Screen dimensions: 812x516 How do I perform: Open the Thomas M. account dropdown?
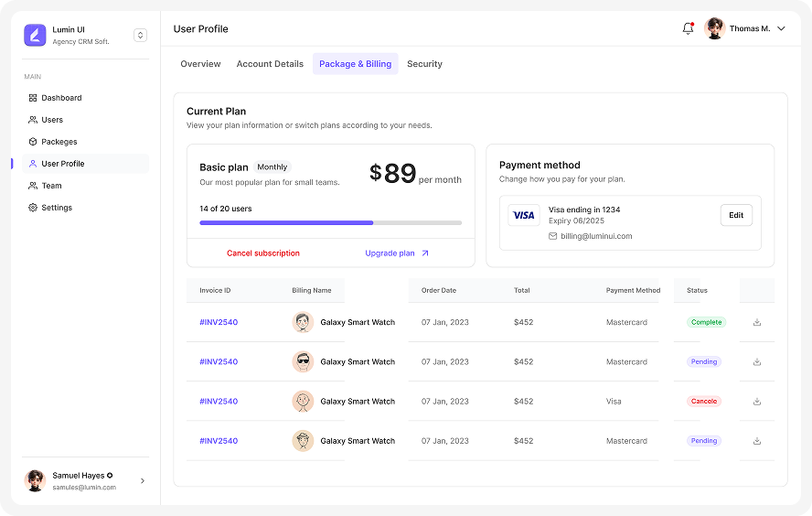point(781,28)
